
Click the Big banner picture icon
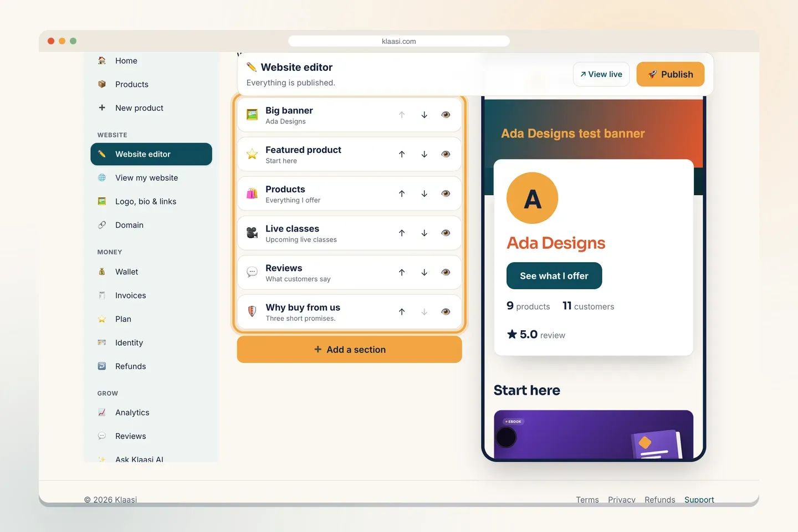(x=252, y=115)
